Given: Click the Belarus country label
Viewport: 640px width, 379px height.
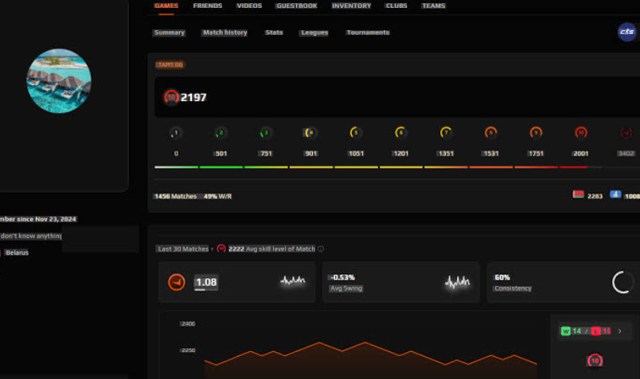Looking at the screenshot, I should click(x=17, y=253).
